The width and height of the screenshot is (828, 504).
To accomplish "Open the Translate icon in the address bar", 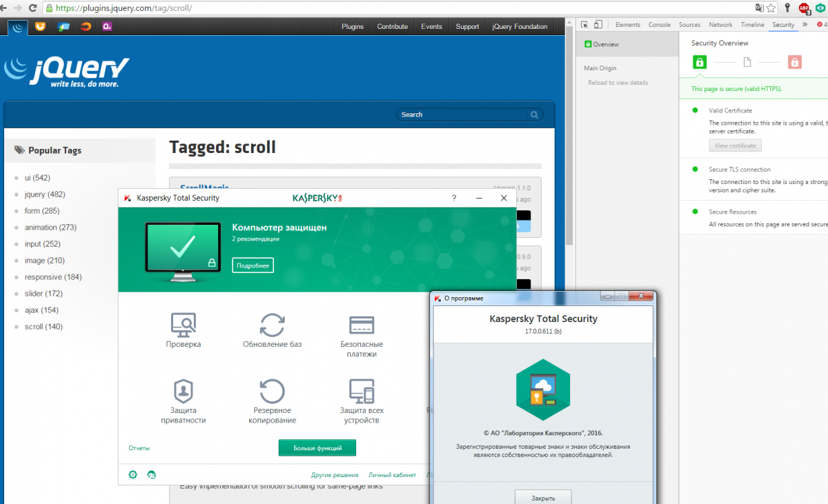I will click(x=760, y=8).
